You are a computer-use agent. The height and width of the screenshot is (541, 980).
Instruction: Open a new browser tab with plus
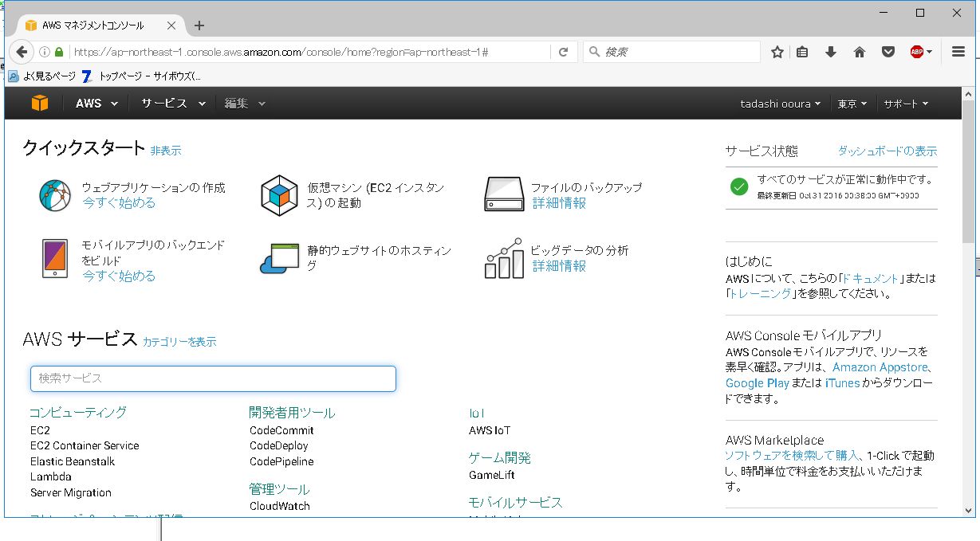pyautogui.click(x=199, y=25)
